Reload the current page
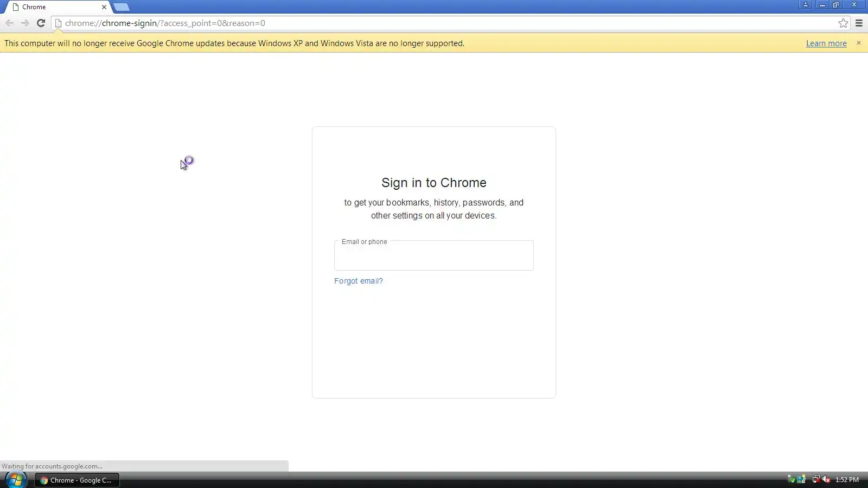Viewport: 868px width, 488px height. tap(41, 23)
